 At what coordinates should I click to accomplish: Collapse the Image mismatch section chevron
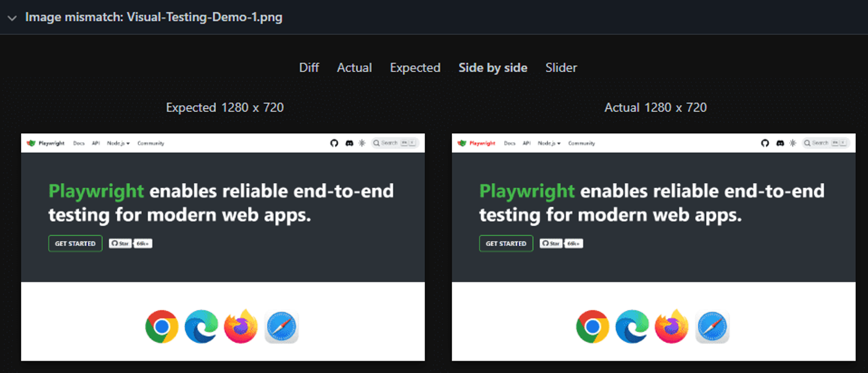pyautogui.click(x=12, y=18)
